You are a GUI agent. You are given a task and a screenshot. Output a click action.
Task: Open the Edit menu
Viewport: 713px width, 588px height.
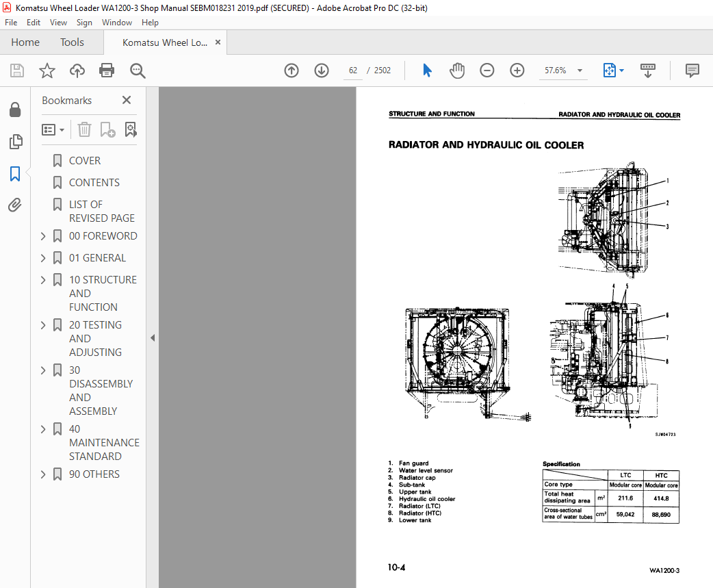34,23
